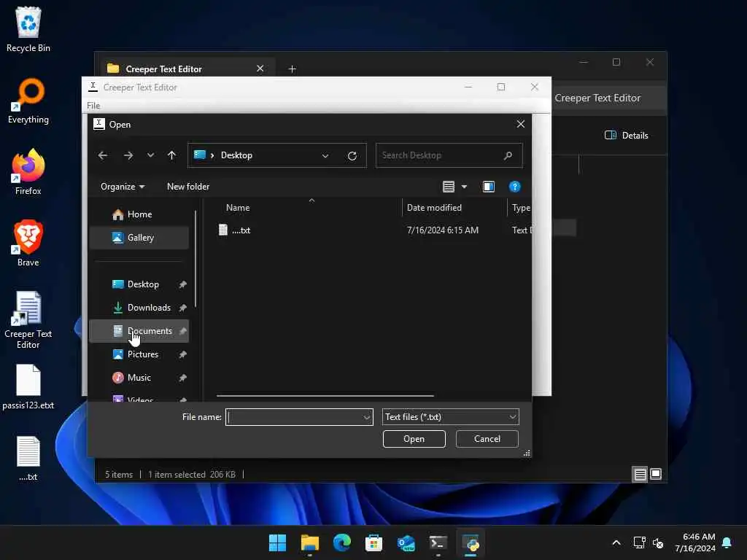Viewport: 747px width, 560px height.
Task: Select the Everything desktop shortcut
Action: (x=28, y=101)
